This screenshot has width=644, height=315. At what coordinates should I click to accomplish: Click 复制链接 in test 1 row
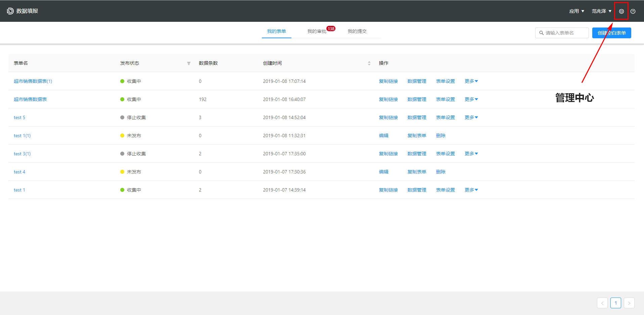coord(388,190)
